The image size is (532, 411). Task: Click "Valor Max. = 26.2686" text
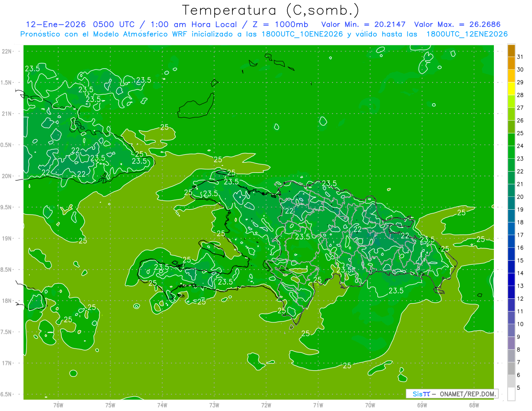[457, 24]
